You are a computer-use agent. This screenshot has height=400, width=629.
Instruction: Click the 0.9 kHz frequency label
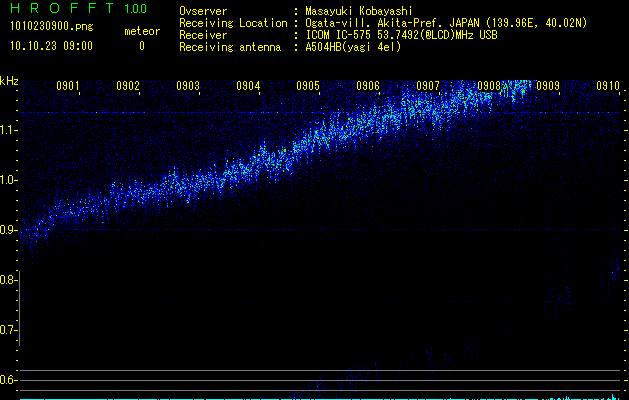[7, 230]
